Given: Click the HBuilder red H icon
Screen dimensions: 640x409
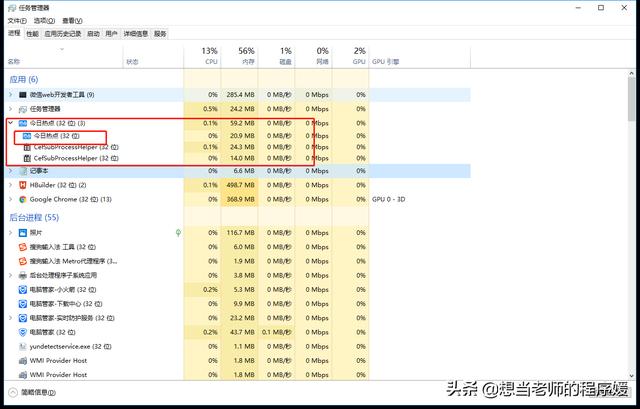Looking at the screenshot, I should pyautogui.click(x=23, y=185).
